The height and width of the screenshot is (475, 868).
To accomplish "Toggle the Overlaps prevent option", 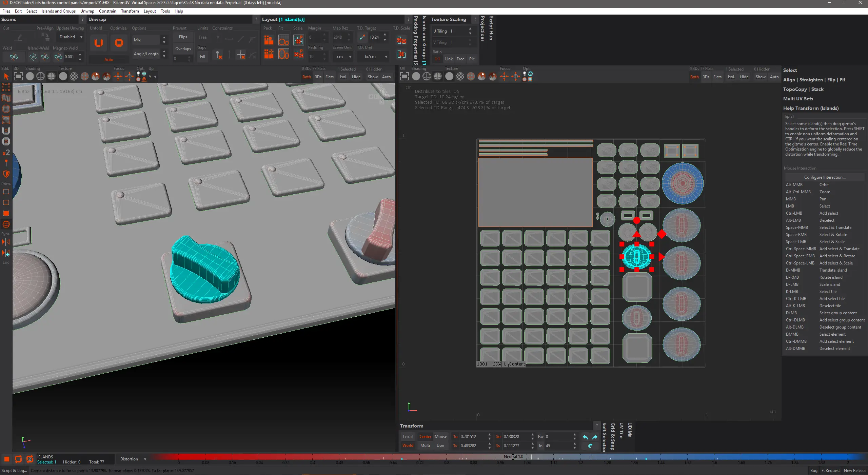I will (x=183, y=49).
